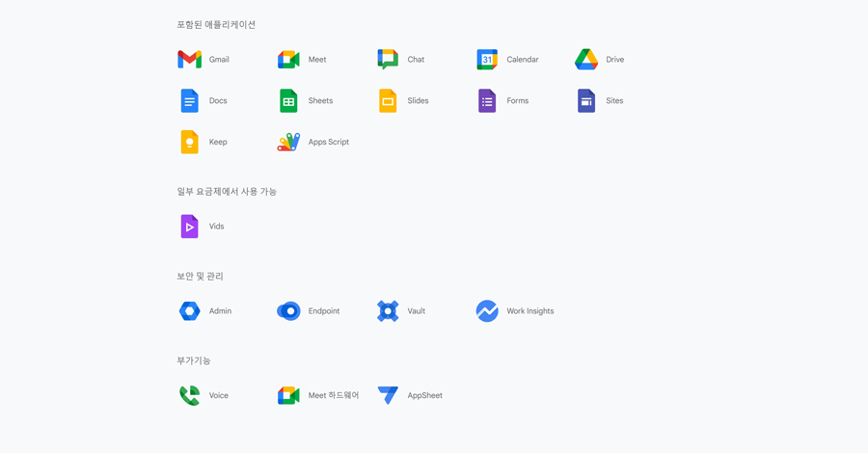Open the purple Forms icon

point(487,100)
